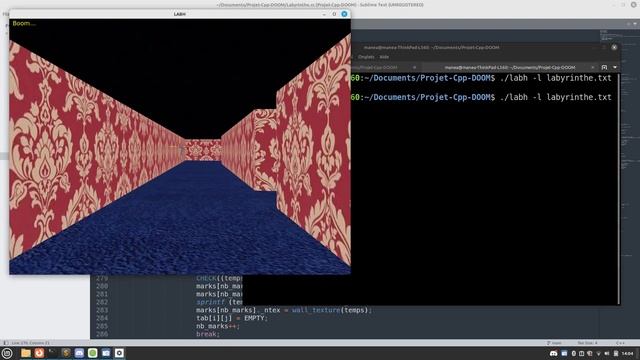The image size is (640, 360).
Task: Click the Sublime Text taskbar icon
Action: coord(66,353)
